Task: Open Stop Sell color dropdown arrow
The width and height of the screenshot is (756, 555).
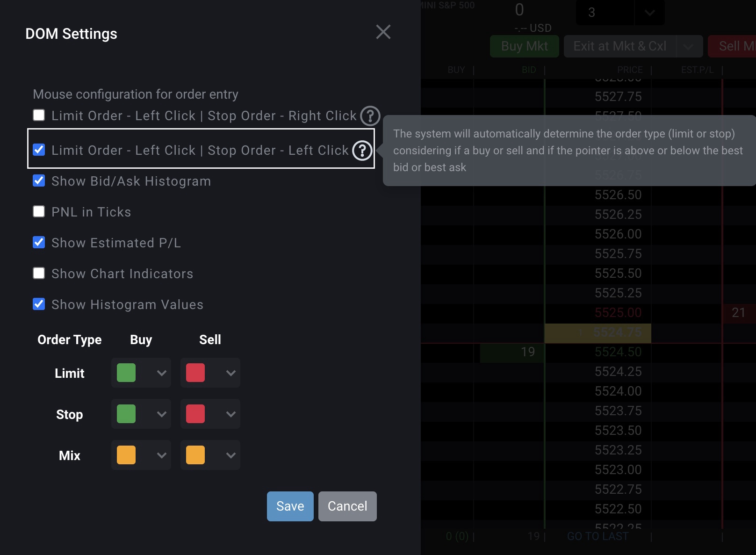Action: [230, 414]
